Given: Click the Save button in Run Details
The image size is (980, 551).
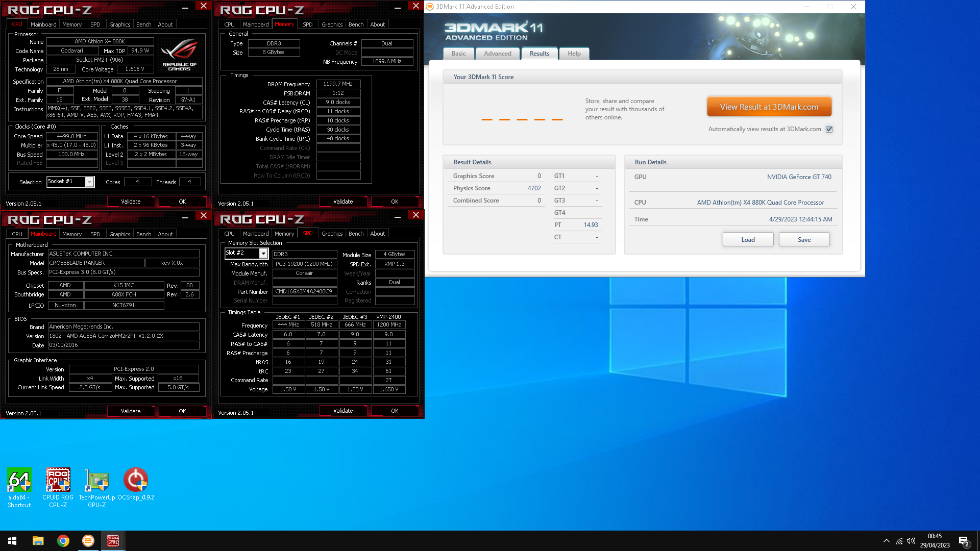Looking at the screenshot, I should [x=804, y=240].
